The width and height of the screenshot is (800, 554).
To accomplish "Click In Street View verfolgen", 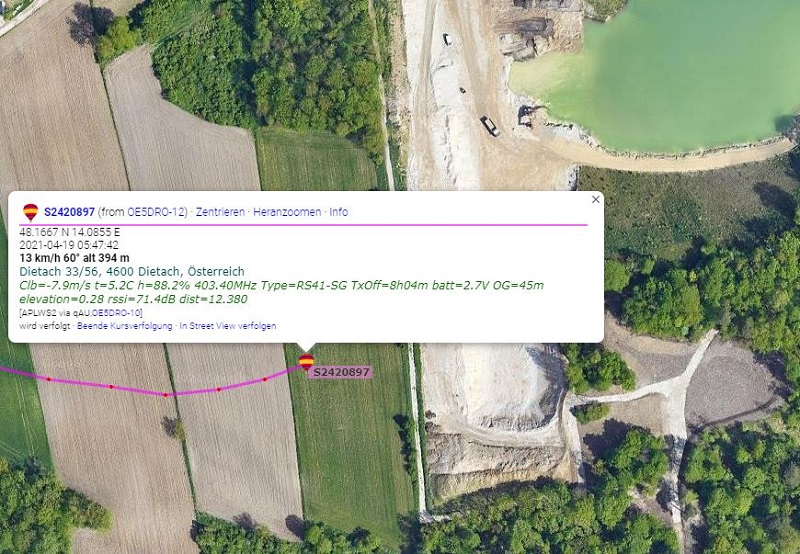I will [x=228, y=325].
